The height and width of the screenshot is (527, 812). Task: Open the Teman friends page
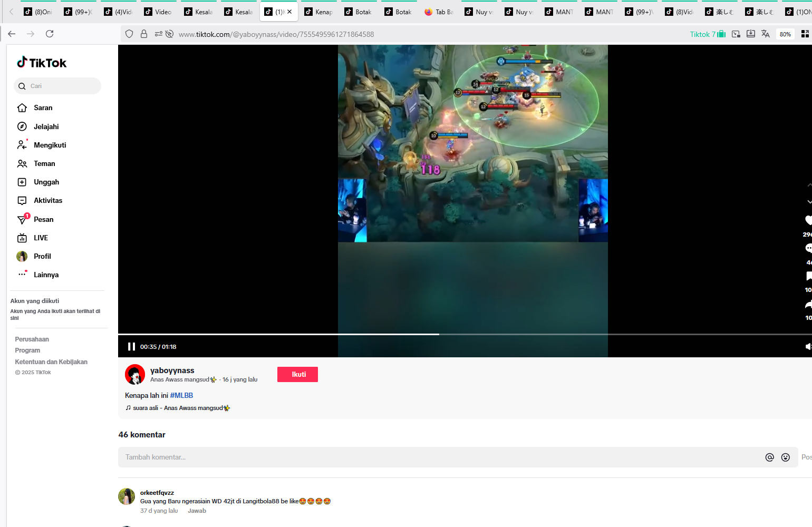[36, 163]
